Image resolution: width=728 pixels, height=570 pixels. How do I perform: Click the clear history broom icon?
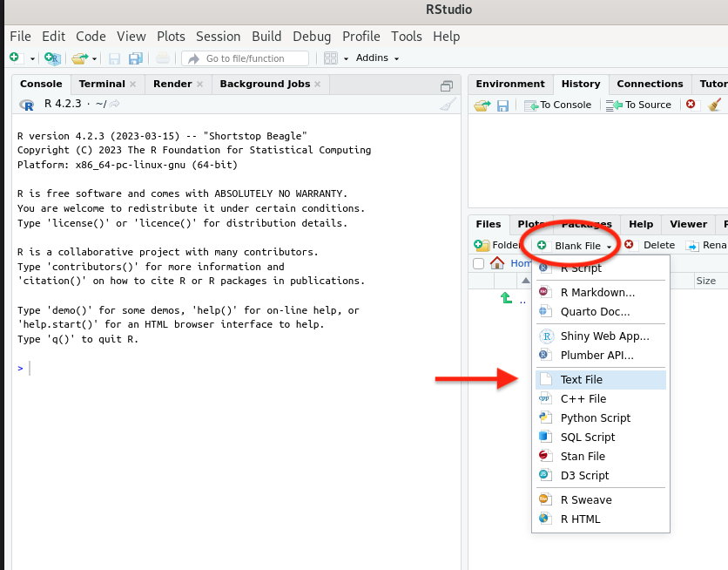[715, 105]
